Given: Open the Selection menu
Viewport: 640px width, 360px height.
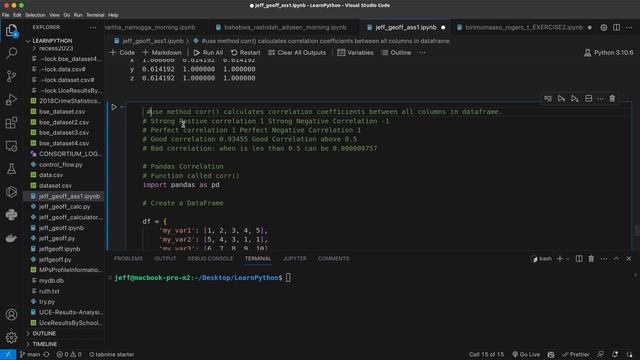Looking at the screenshot, I should point(35,15).
